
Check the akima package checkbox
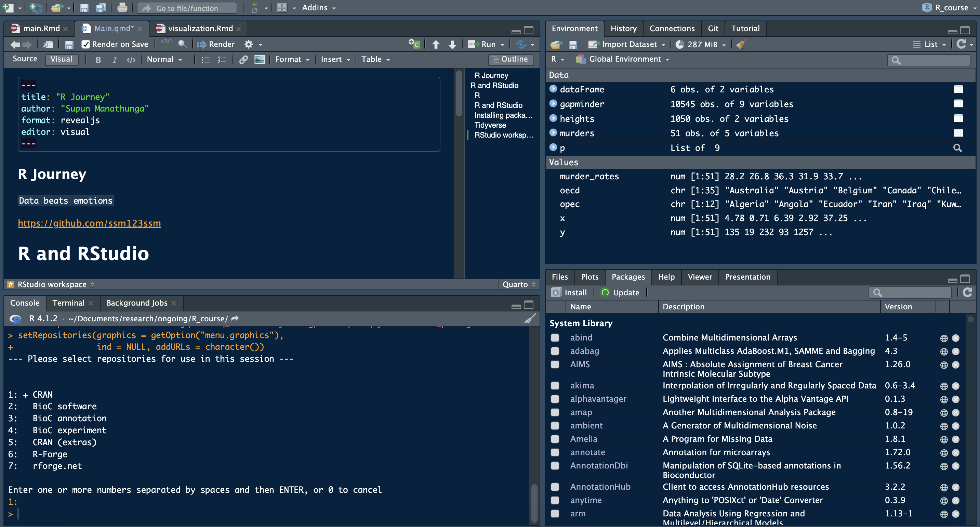pos(555,386)
